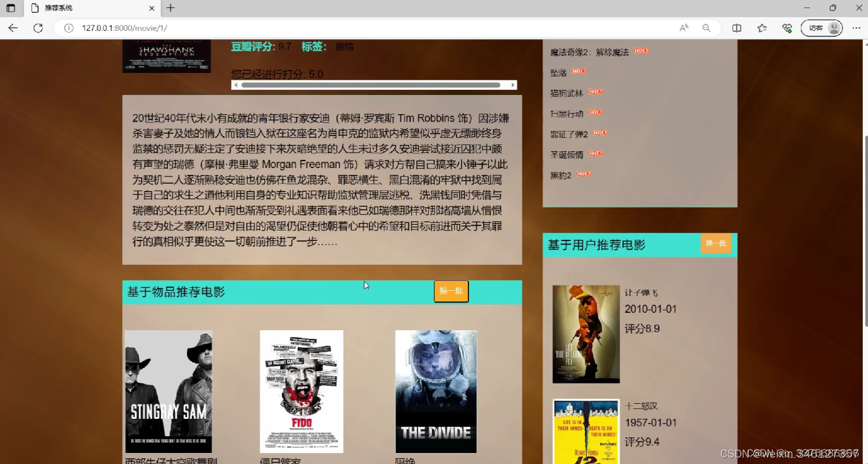Image resolution: width=868 pixels, height=464 pixels.
Task: Open the STINGRAY SAM movie poster
Action: 168,391
